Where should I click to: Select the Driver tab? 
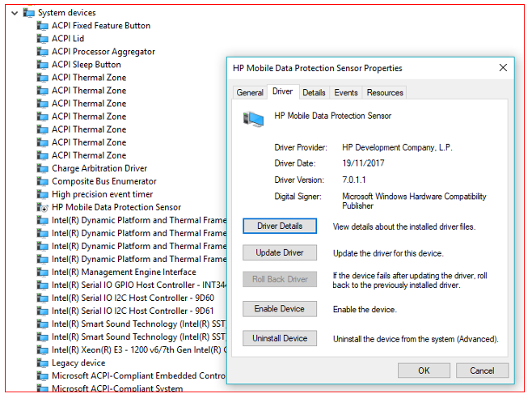(x=283, y=91)
